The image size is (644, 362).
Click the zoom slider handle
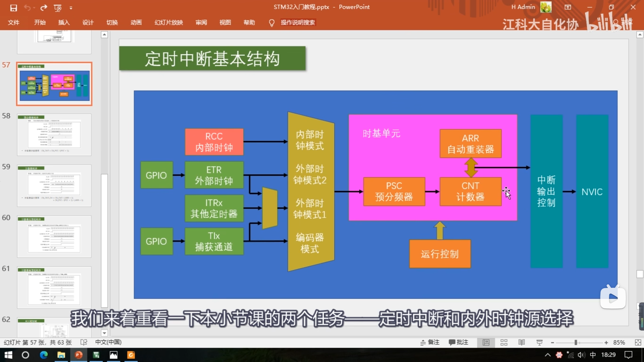click(576, 343)
